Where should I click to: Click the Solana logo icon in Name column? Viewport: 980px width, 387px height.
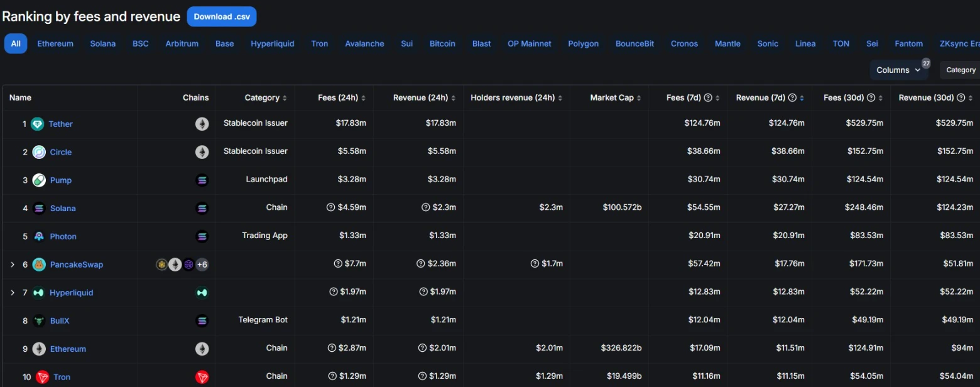[39, 208]
